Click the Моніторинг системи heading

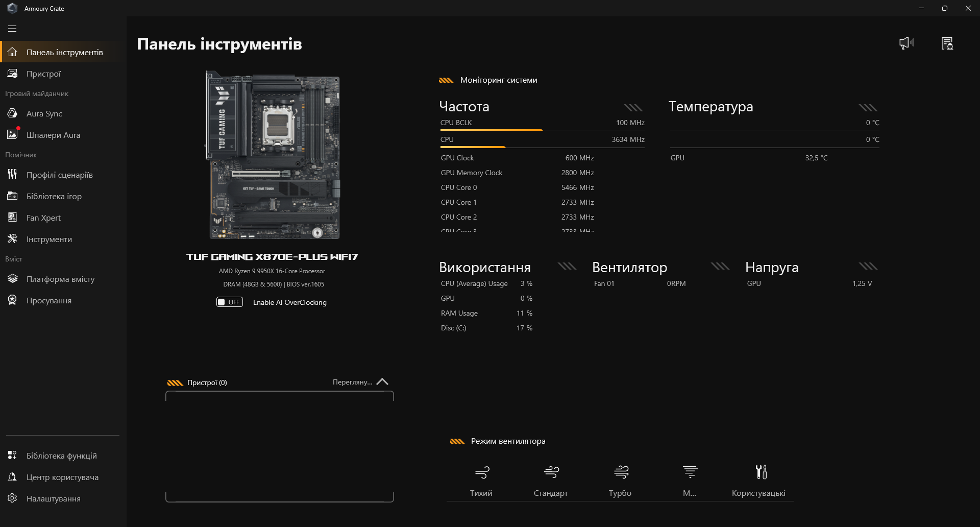(499, 80)
